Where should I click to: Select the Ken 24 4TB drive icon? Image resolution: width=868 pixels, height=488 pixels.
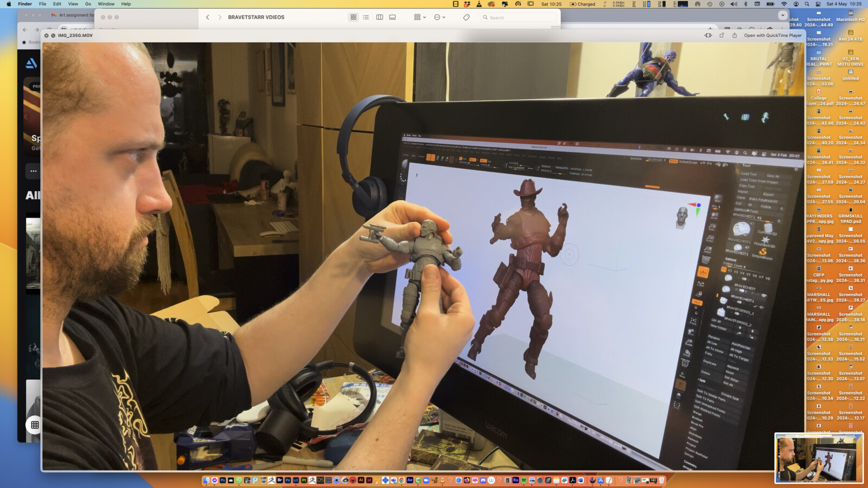point(850,36)
